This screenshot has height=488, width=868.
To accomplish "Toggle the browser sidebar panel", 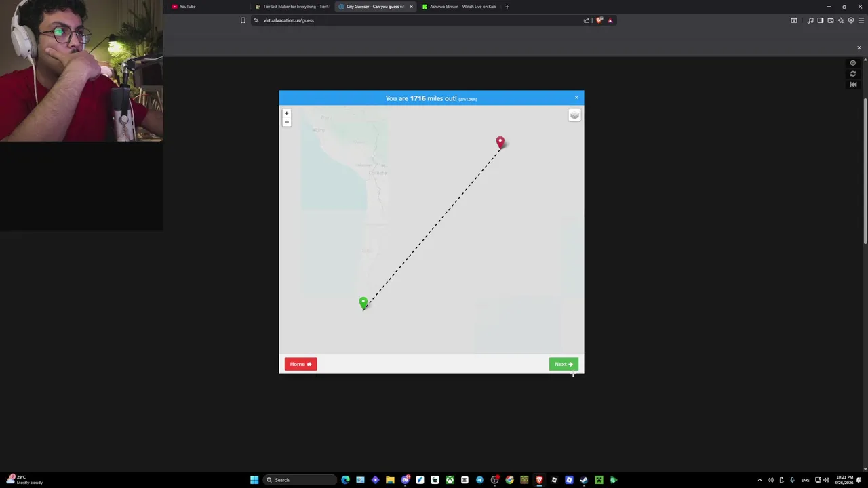I will point(821,20).
